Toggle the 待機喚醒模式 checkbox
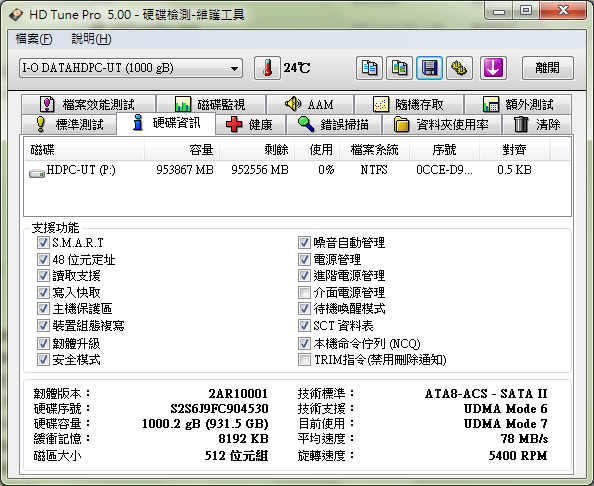594x486 pixels. tap(304, 309)
